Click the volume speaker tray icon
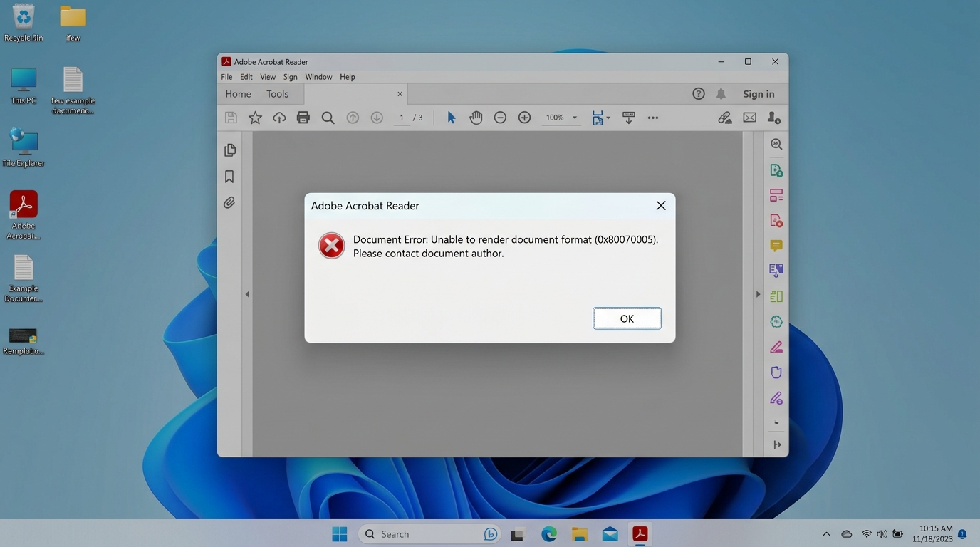Image resolution: width=980 pixels, height=547 pixels. coord(882,534)
